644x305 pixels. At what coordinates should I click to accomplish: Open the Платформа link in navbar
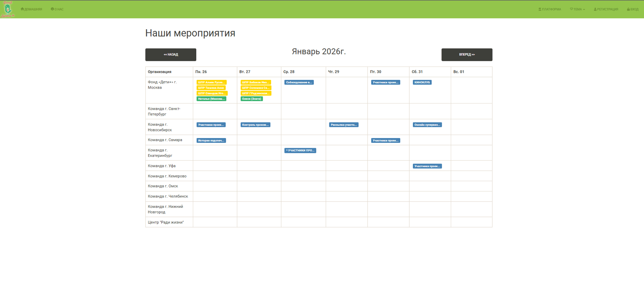pyautogui.click(x=550, y=9)
